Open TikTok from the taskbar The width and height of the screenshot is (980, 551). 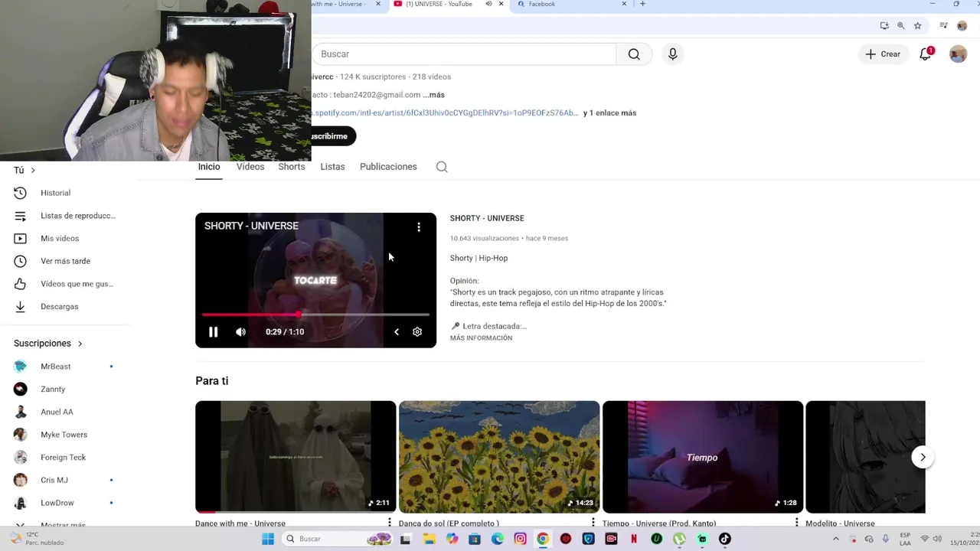[x=724, y=539]
